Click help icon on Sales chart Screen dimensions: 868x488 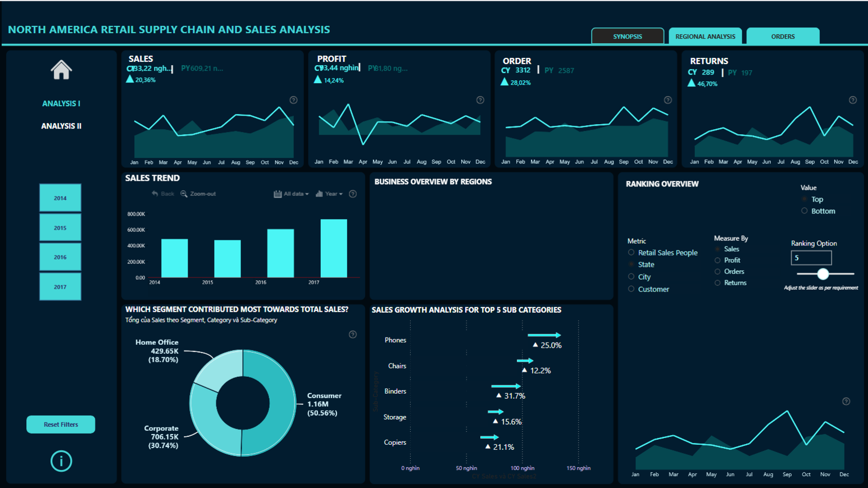click(x=293, y=100)
